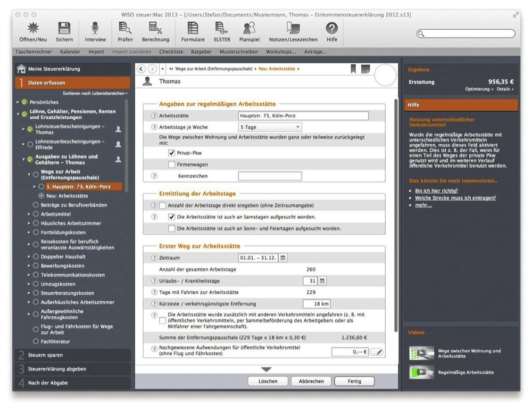Click the Arbeitsstätte address input field
The height and width of the screenshot is (404, 532).
pos(303,116)
